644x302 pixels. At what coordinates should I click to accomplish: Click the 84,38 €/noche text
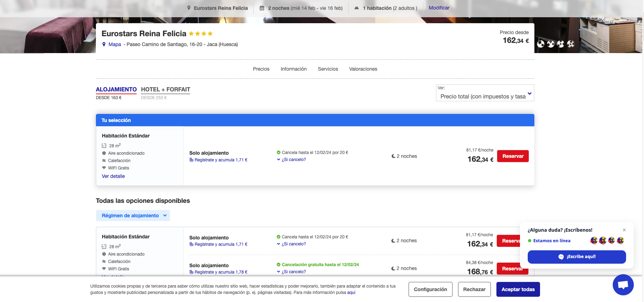[479, 263]
